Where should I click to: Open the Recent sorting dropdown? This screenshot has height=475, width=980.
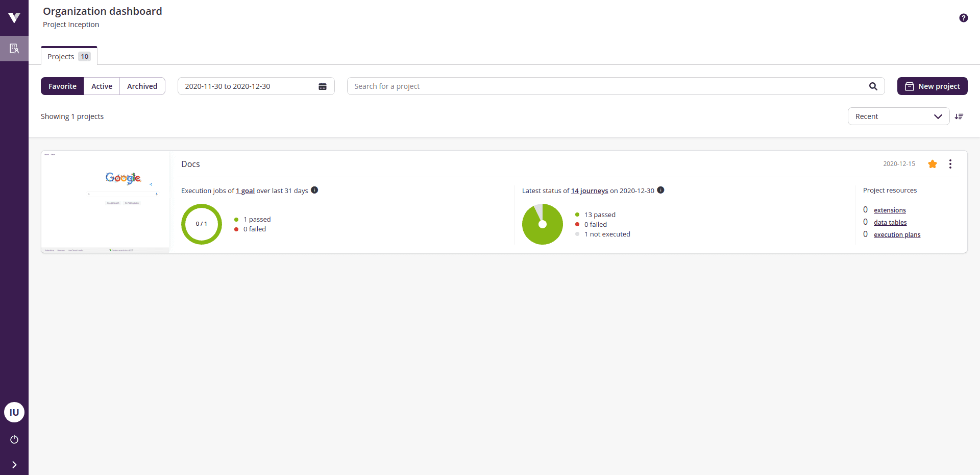(898, 116)
